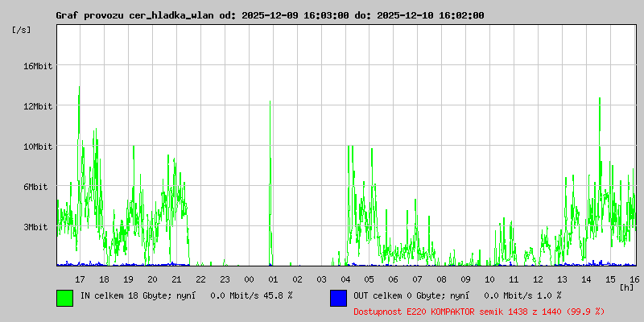
Task: Click the blue OUT legend swatch
Action: 338,298
